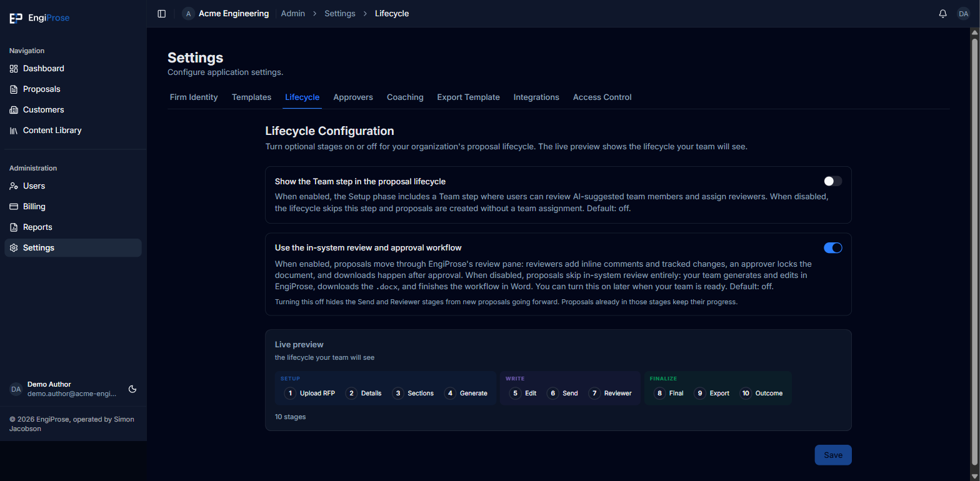Click the Details stage in live preview
This screenshot has width=980, height=481.
coord(363,394)
